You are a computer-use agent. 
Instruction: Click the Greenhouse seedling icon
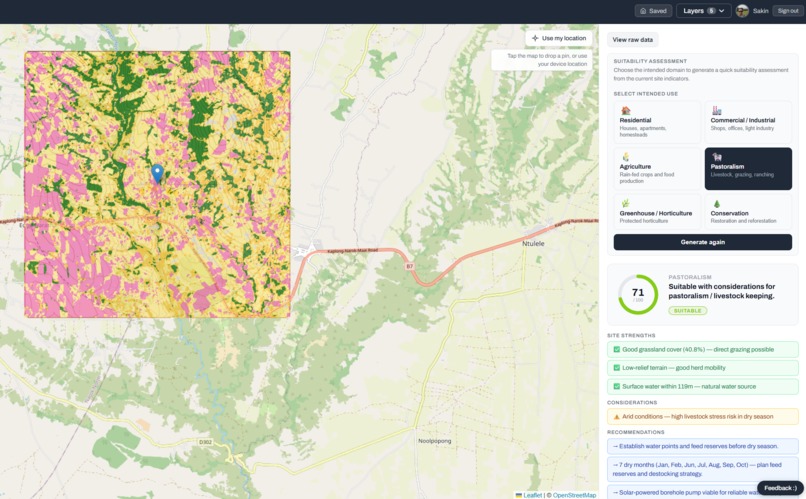click(626, 204)
